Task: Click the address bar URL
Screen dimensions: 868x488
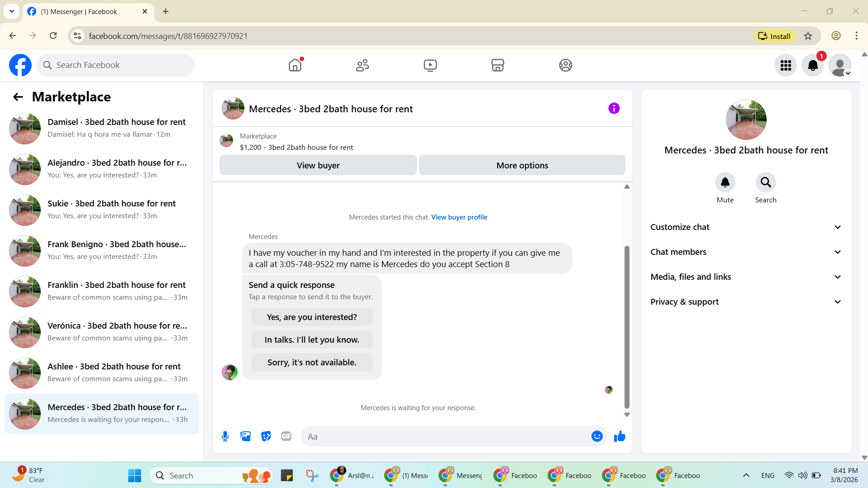Action: click(x=168, y=36)
